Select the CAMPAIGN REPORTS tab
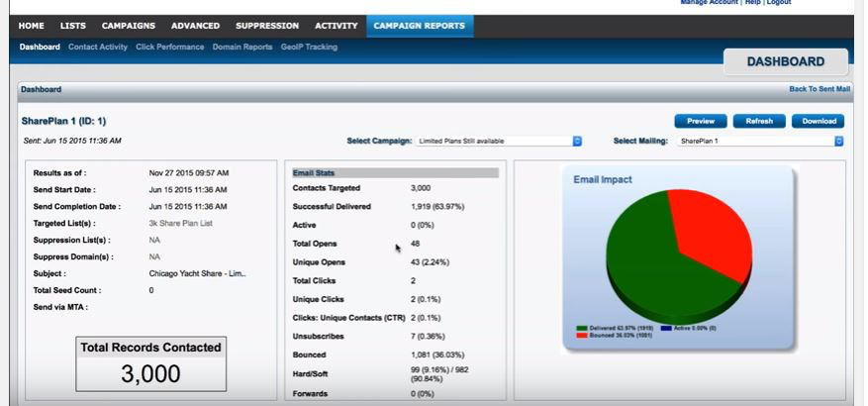 pyautogui.click(x=420, y=26)
